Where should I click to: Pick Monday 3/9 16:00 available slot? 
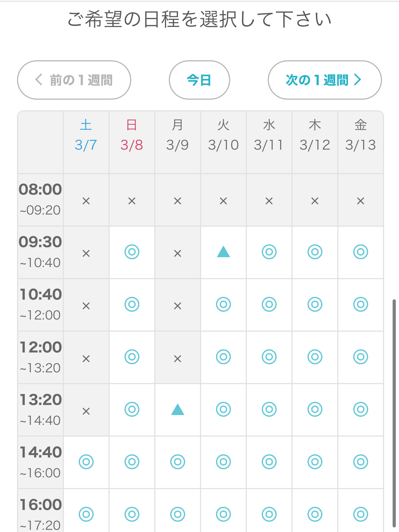(x=178, y=514)
